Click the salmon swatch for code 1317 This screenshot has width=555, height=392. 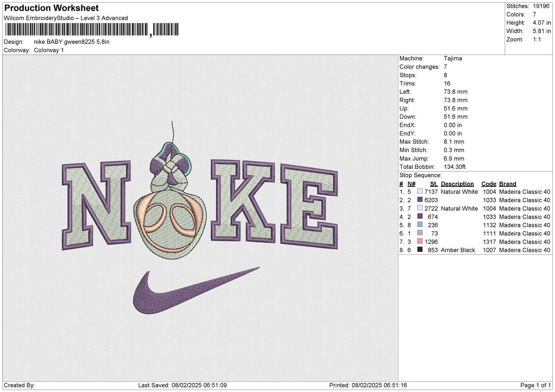(420, 242)
